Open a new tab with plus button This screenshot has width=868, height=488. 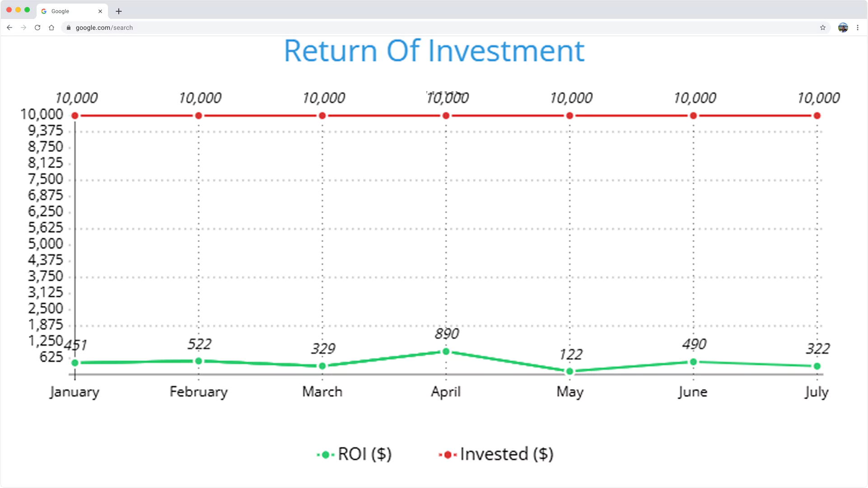point(119,11)
